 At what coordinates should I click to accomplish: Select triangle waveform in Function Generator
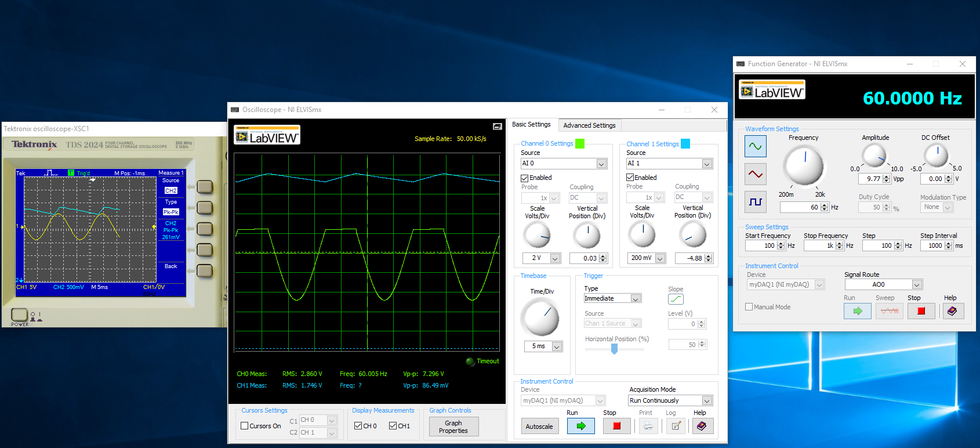pos(756,174)
